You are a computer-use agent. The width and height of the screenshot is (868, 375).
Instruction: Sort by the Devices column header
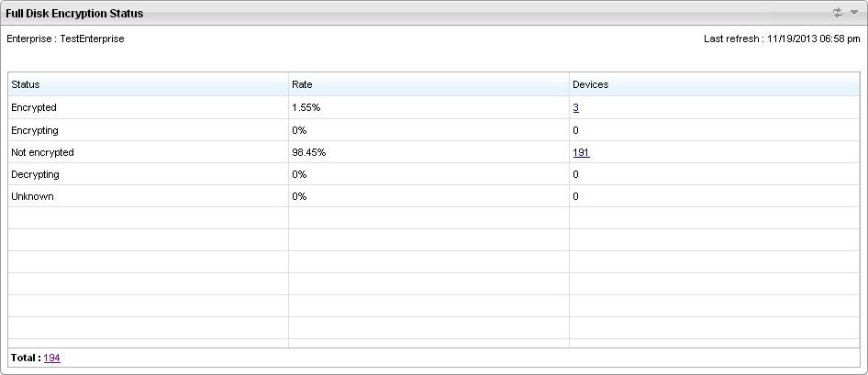pyautogui.click(x=590, y=84)
